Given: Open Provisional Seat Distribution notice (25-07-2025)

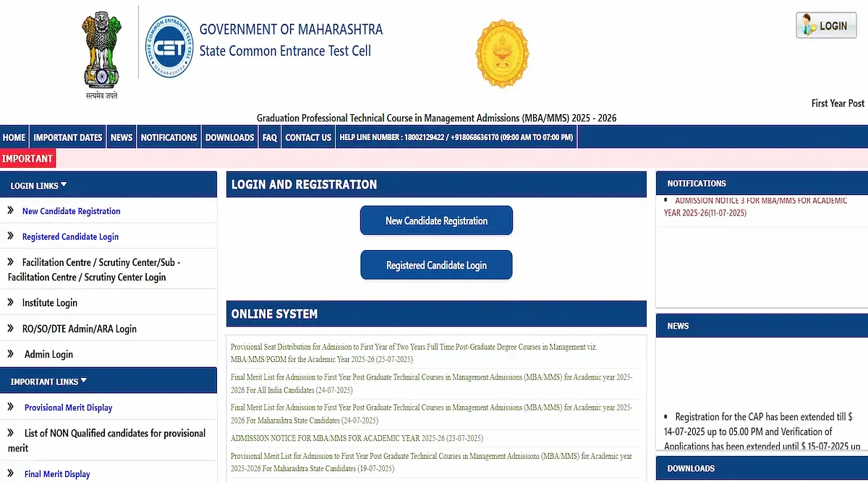Looking at the screenshot, I should [x=414, y=353].
